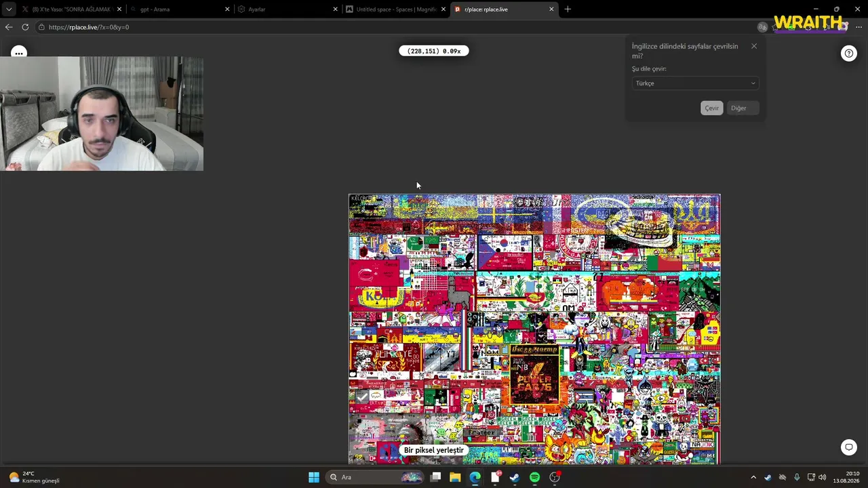Image resolution: width=868 pixels, height=488 pixels.
Task: Open network settings from system tray
Action: (x=811, y=477)
